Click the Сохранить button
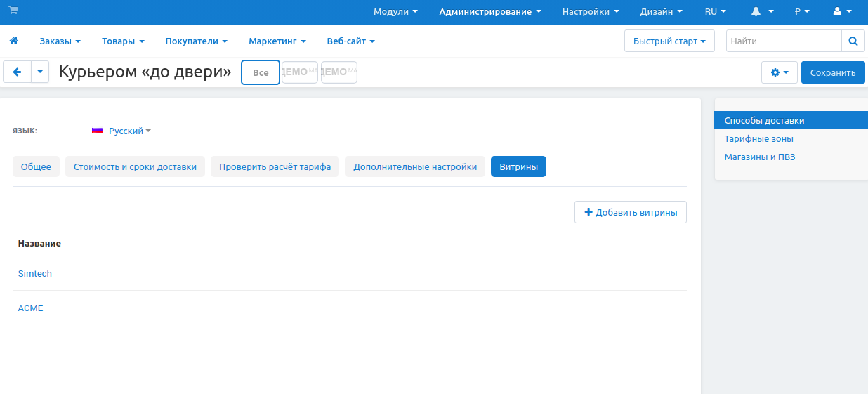Image resolution: width=868 pixels, height=394 pixels. 832,72
